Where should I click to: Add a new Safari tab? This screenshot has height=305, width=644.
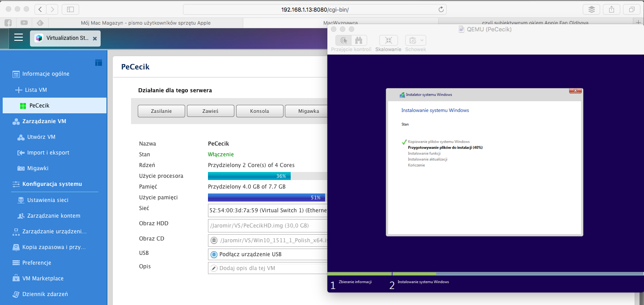coord(638,23)
